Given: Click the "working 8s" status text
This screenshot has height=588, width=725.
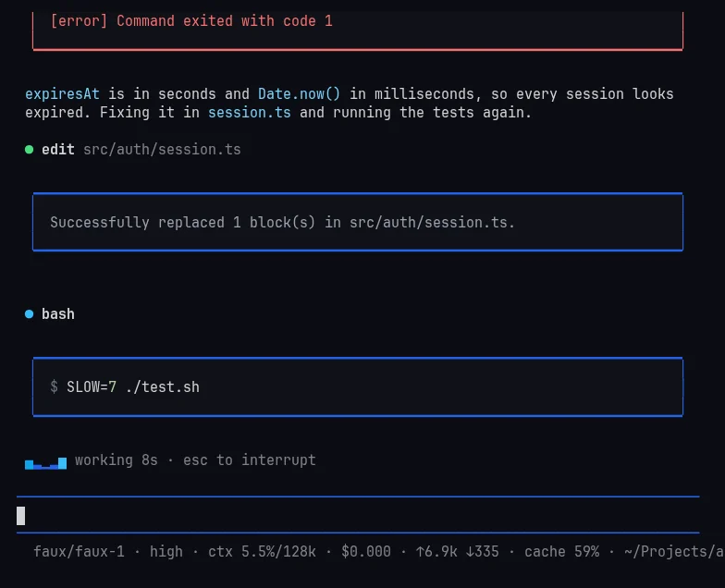Looking at the screenshot, I should click(x=117, y=460).
